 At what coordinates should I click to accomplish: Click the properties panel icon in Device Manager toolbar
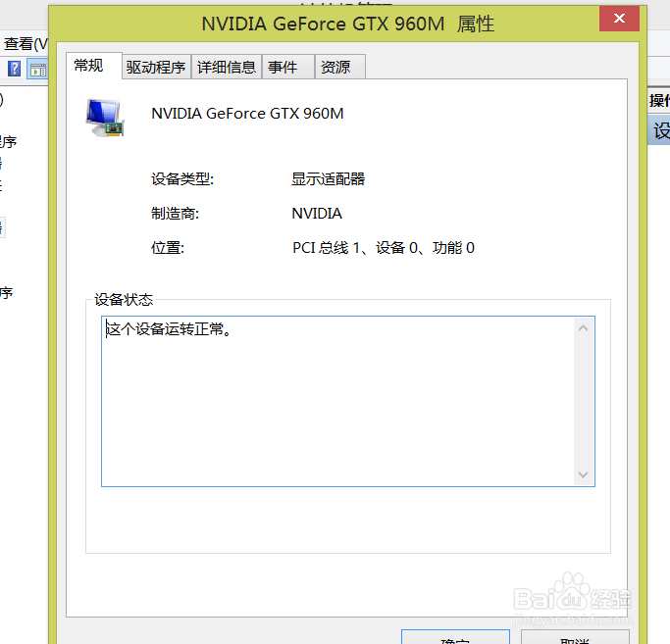click(37, 70)
